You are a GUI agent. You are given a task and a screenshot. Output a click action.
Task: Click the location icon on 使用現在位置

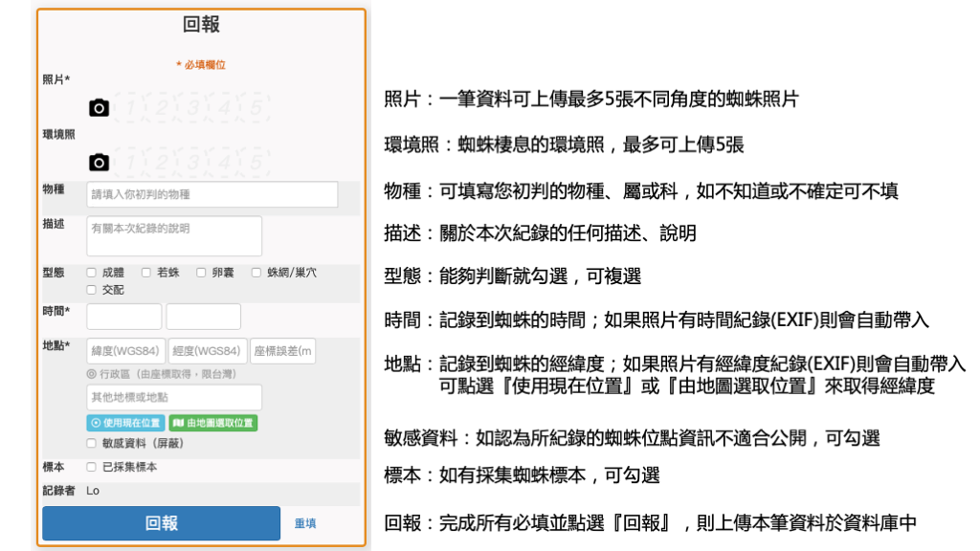click(x=95, y=423)
